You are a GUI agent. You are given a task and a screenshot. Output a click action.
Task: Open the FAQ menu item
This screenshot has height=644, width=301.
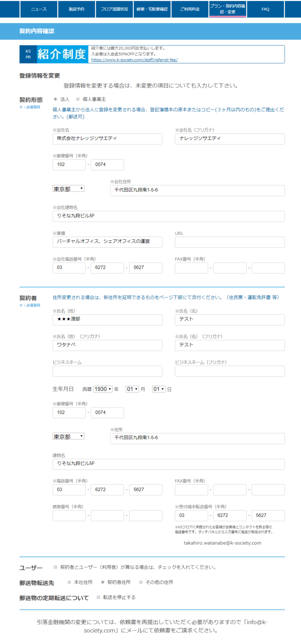[x=265, y=9]
